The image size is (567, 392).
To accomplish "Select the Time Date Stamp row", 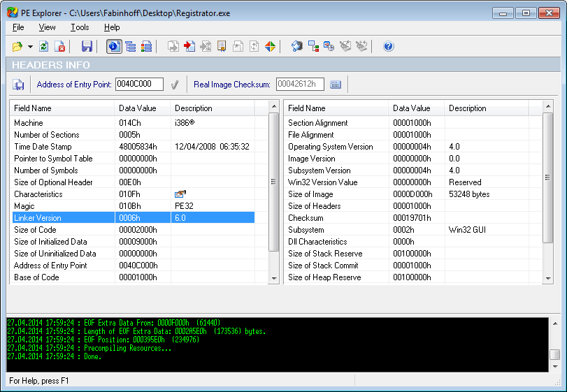I will (132, 147).
